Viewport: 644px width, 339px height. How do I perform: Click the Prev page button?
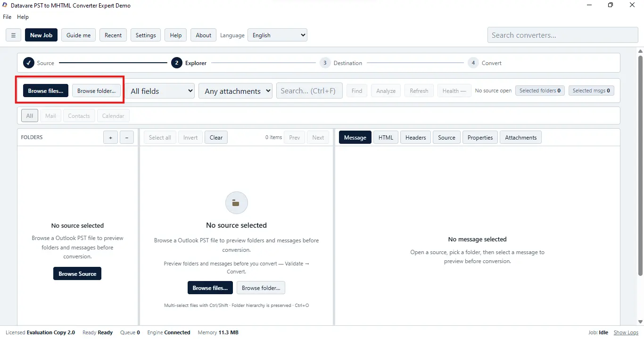295,137
